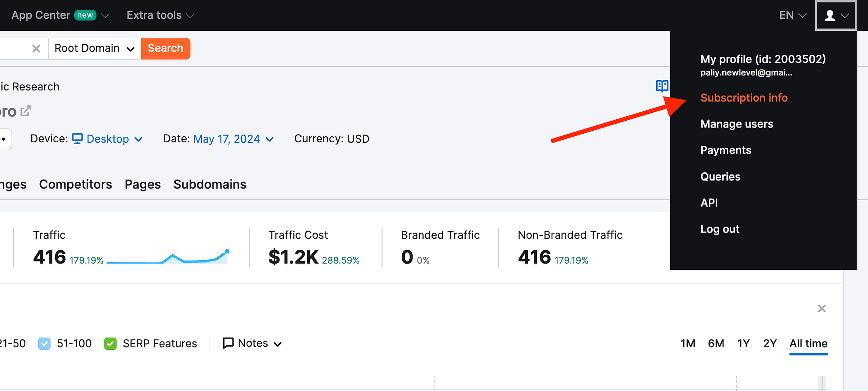Screen dimensions: 868x391
Task: Dismiss the chart panel via the X icon
Action: (822, 309)
